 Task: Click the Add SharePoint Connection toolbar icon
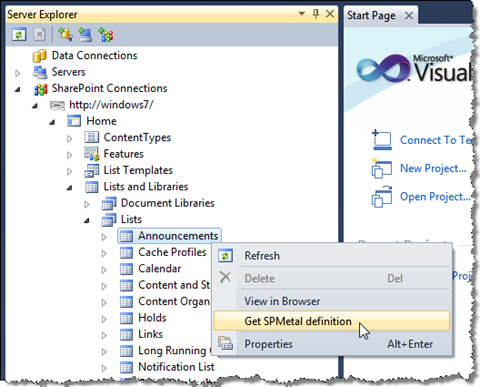point(106,34)
